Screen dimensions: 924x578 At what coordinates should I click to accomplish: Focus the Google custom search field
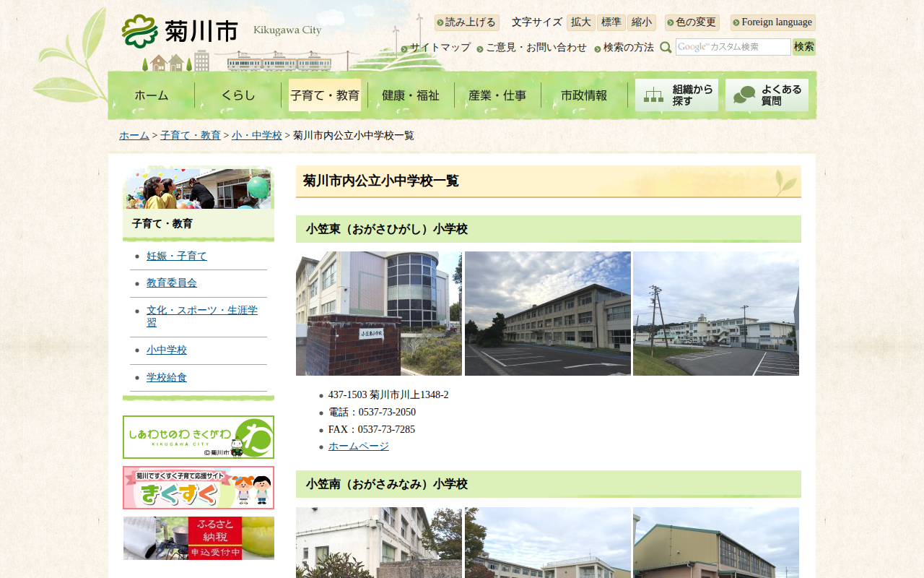point(733,47)
